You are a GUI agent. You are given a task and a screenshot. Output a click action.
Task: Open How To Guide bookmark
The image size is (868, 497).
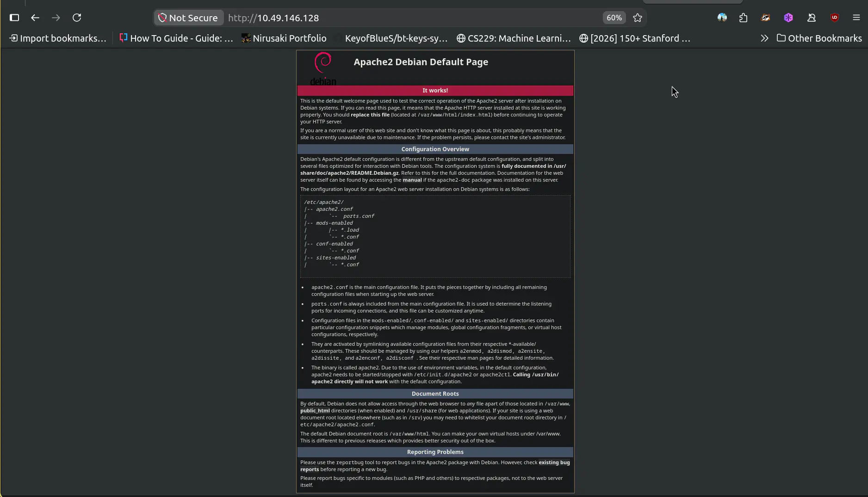tap(176, 38)
